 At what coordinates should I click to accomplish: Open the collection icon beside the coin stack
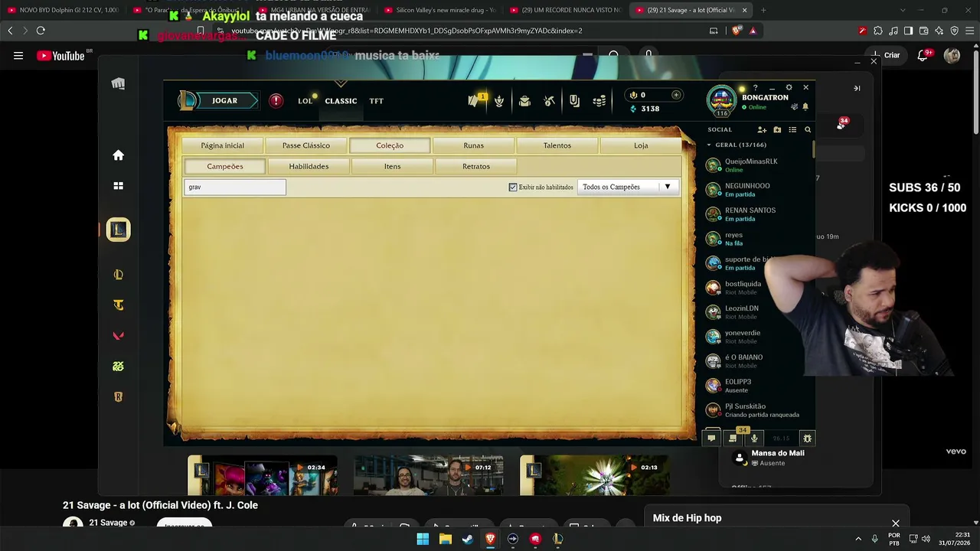click(x=574, y=101)
